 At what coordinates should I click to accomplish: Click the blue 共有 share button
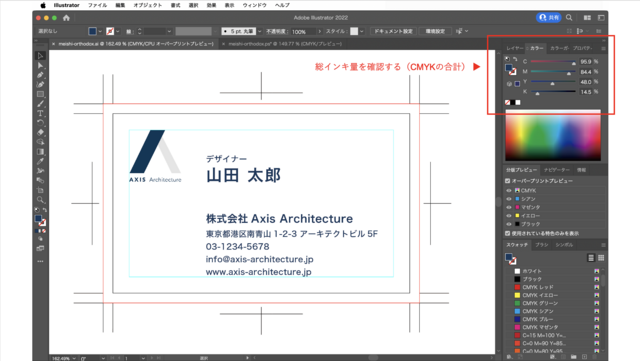[x=549, y=18]
